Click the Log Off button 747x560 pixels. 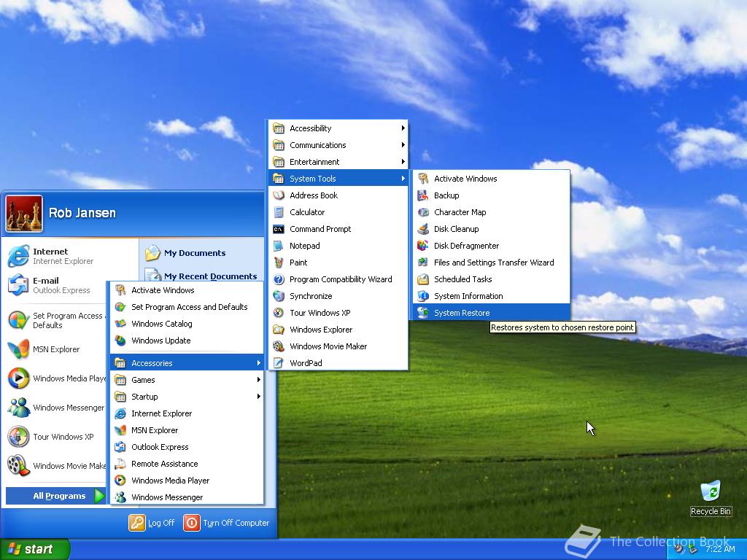[x=152, y=523]
